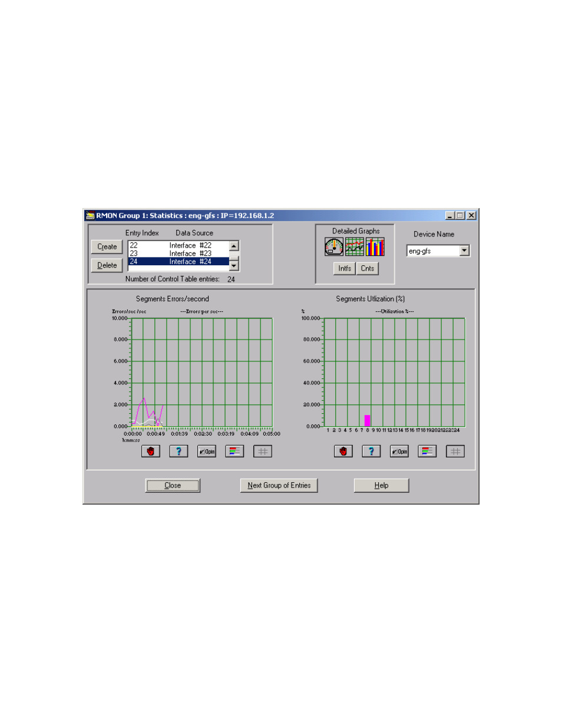This screenshot has height=728, width=562.
Task: Click the Create entry button
Action: [x=107, y=247]
